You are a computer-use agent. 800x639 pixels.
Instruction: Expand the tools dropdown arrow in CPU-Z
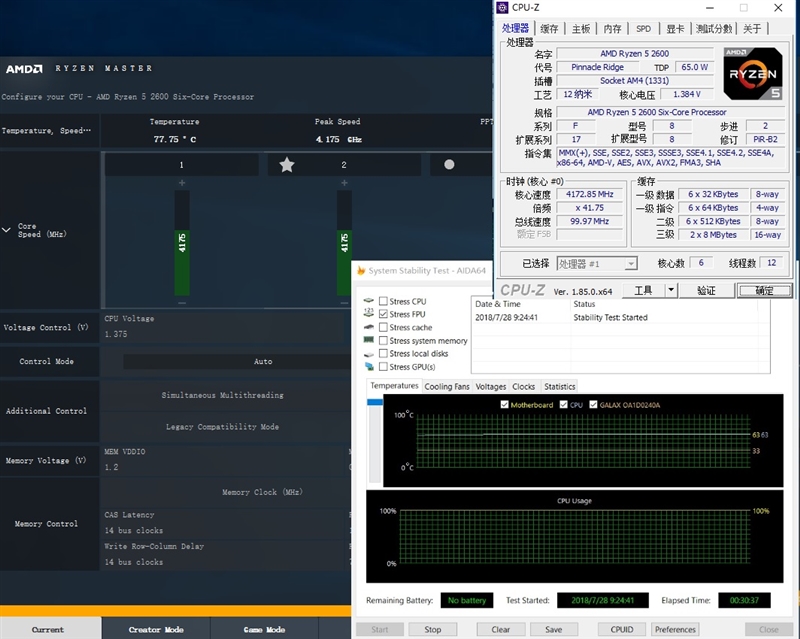[671, 290]
